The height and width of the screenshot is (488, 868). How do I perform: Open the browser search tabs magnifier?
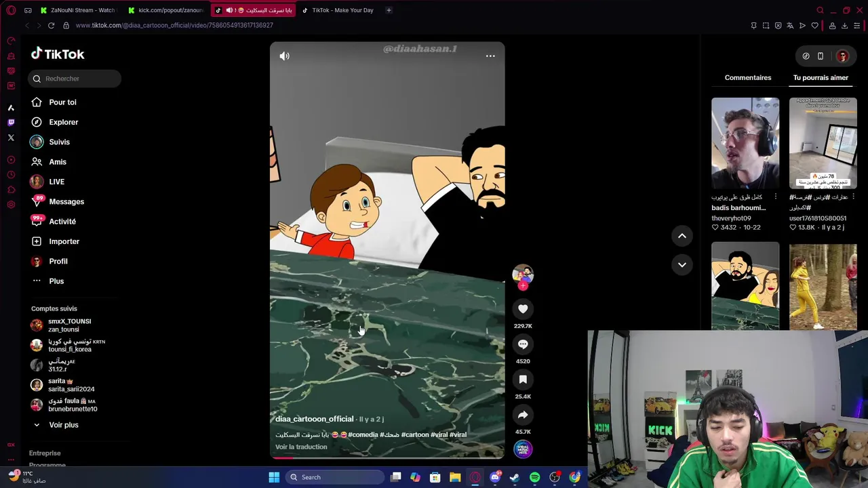[820, 10]
